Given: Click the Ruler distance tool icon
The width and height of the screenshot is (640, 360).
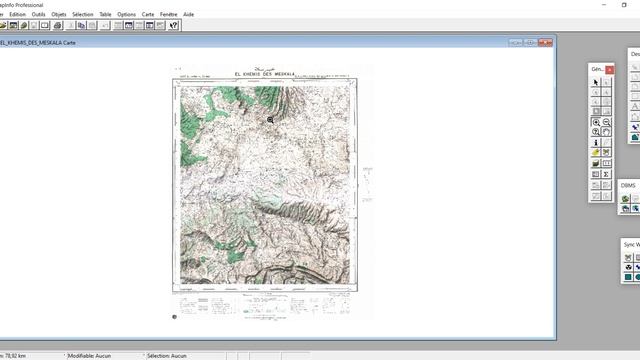Looking at the screenshot, I should pos(607,163).
